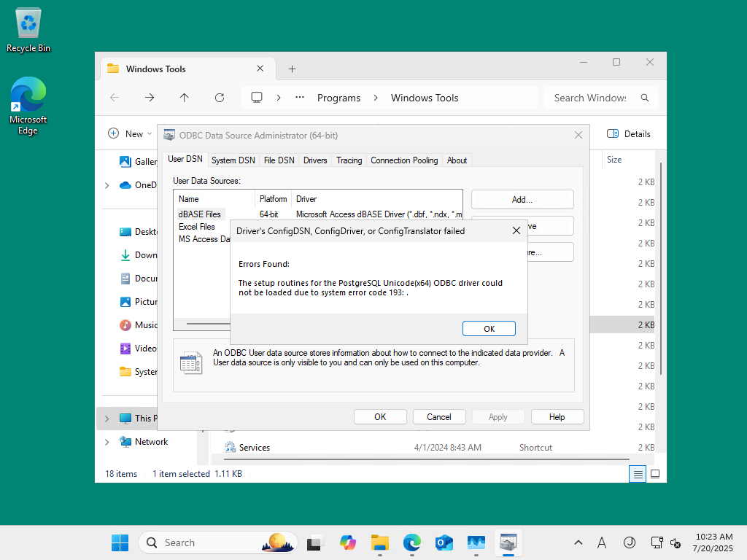Viewport: 747px width, 560px height.
Task: Open Microsoft Edge from taskbar
Action: (412, 542)
